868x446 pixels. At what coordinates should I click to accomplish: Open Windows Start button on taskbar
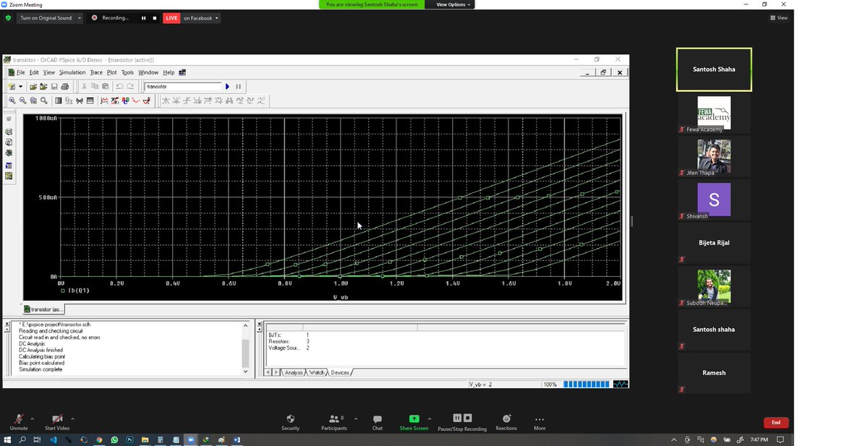click(x=7, y=439)
